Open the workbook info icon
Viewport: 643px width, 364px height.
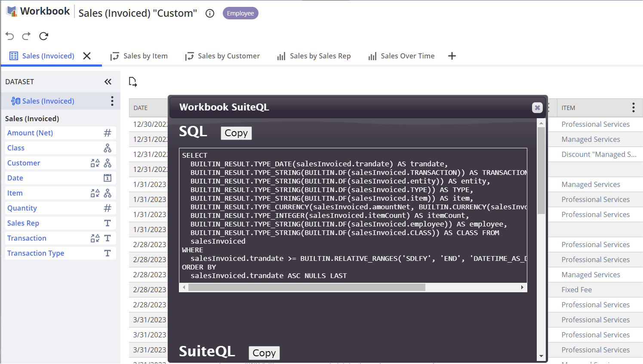pos(210,13)
